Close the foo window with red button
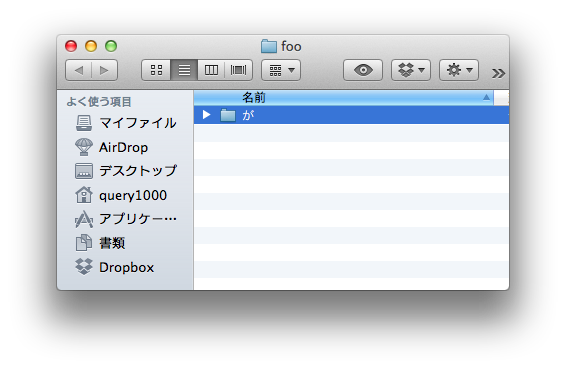 click(x=71, y=46)
